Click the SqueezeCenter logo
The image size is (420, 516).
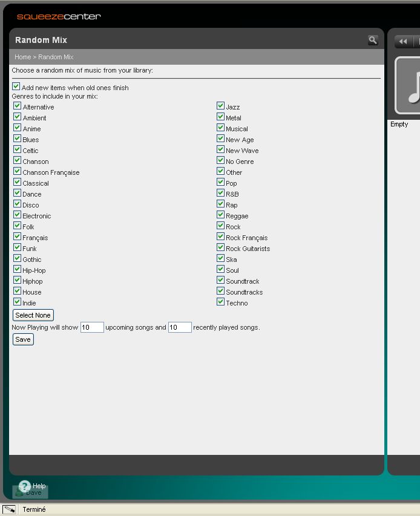click(59, 16)
